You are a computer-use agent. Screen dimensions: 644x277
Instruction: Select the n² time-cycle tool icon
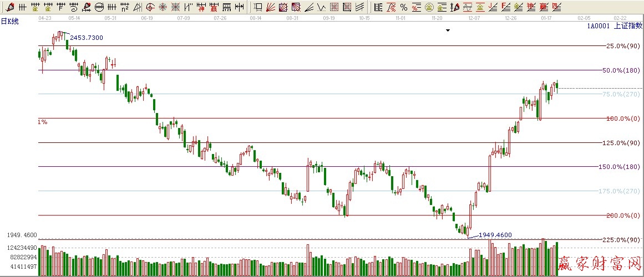click(x=124, y=7)
